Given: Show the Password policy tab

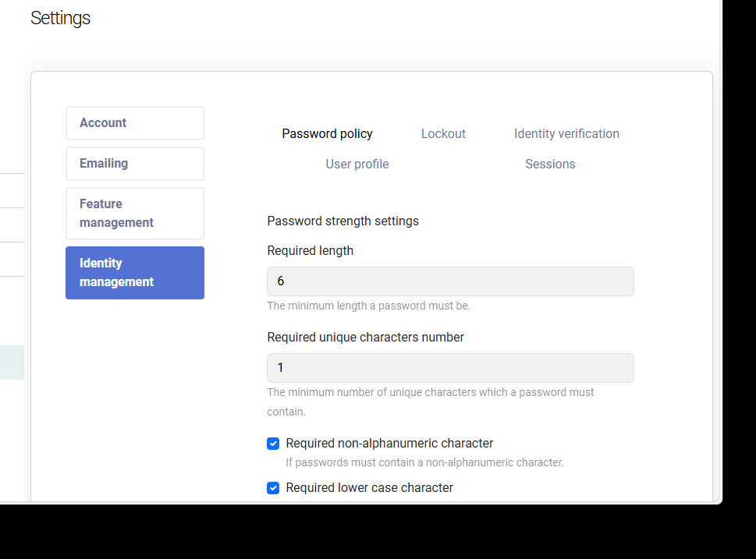Looking at the screenshot, I should pyautogui.click(x=327, y=134).
